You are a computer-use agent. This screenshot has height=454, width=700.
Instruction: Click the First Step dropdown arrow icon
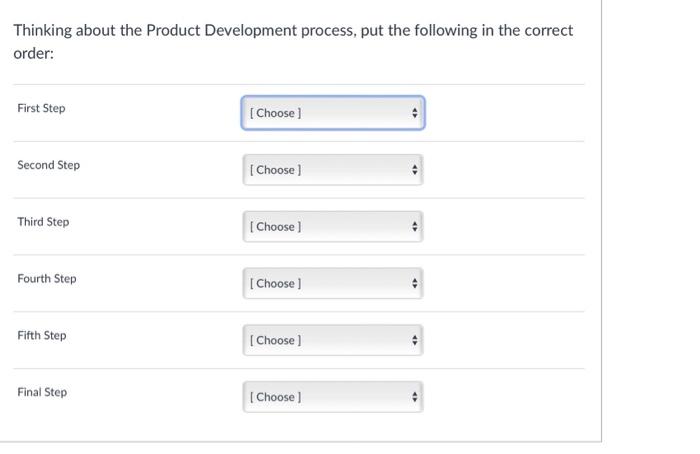(x=415, y=113)
